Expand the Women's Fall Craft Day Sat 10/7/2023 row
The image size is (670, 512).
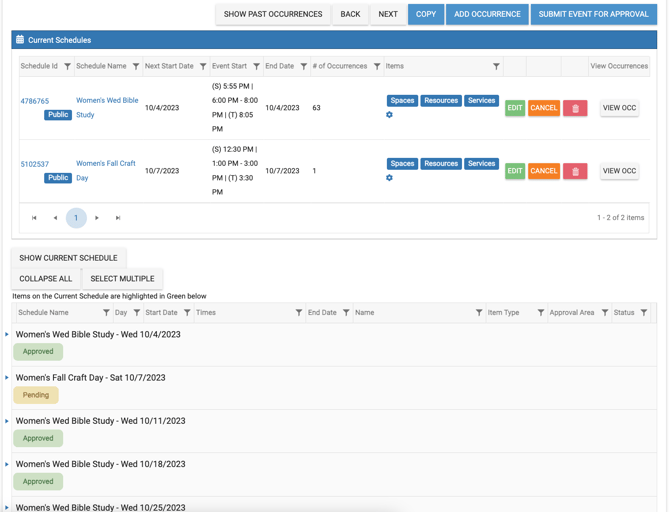tap(7, 378)
